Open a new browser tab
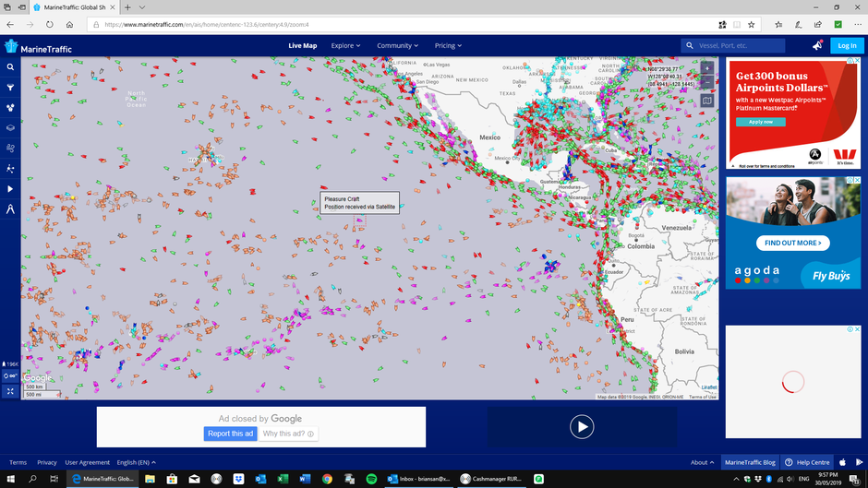This screenshot has width=868, height=488. (x=127, y=7)
